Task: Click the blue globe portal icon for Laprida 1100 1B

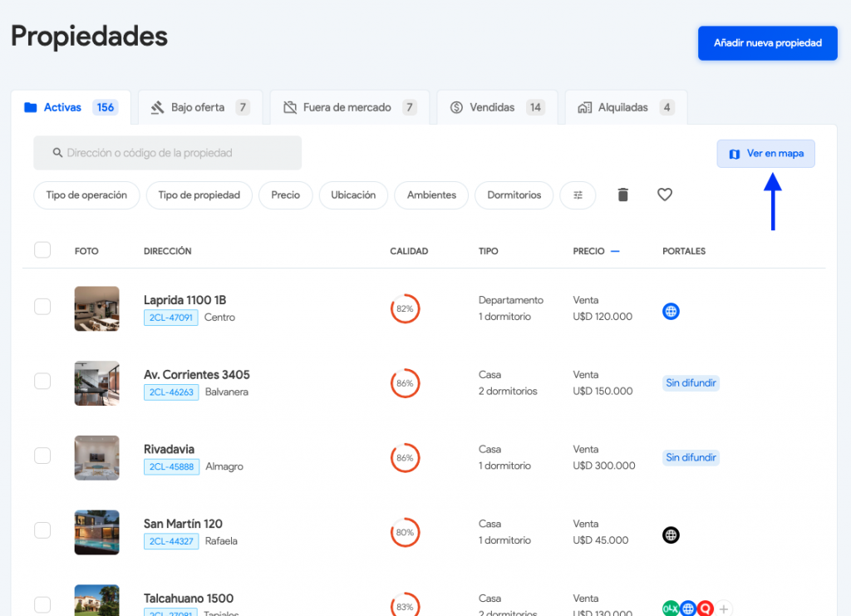Action: point(671,311)
